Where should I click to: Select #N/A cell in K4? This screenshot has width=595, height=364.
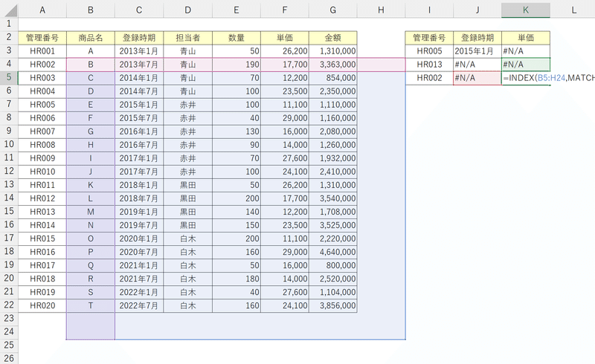click(x=526, y=65)
